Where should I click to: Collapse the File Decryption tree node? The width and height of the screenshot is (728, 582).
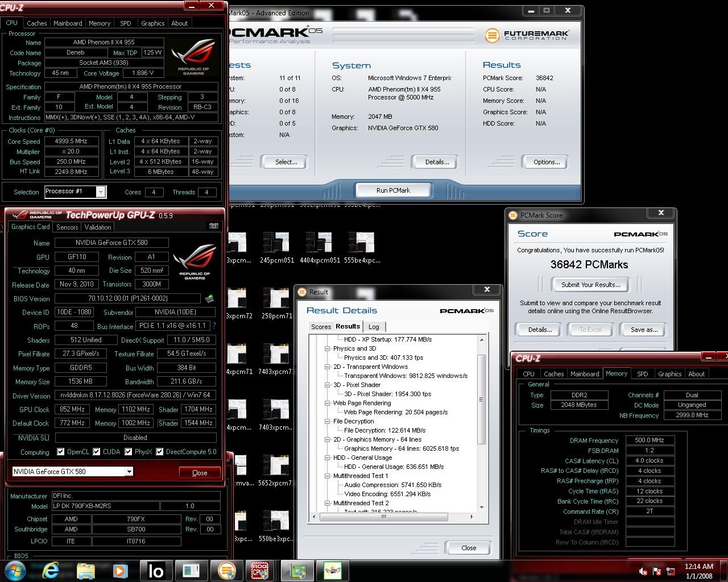[328, 421]
